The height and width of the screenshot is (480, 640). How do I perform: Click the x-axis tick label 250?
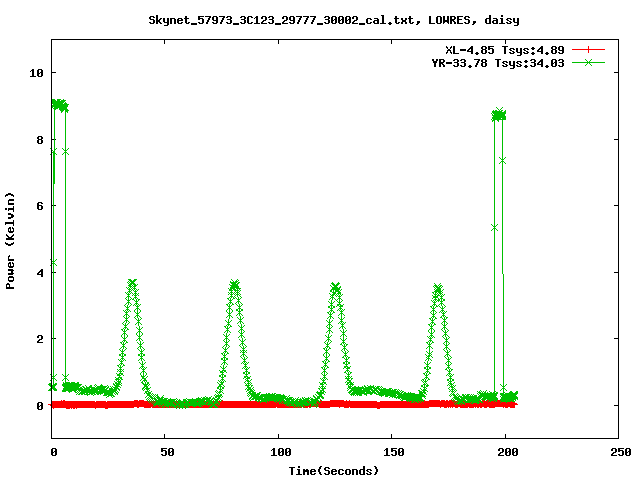coord(621,452)
